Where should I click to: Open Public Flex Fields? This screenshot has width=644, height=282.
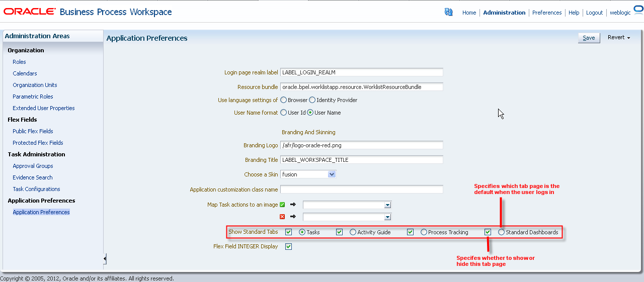(x=33, y=131)
